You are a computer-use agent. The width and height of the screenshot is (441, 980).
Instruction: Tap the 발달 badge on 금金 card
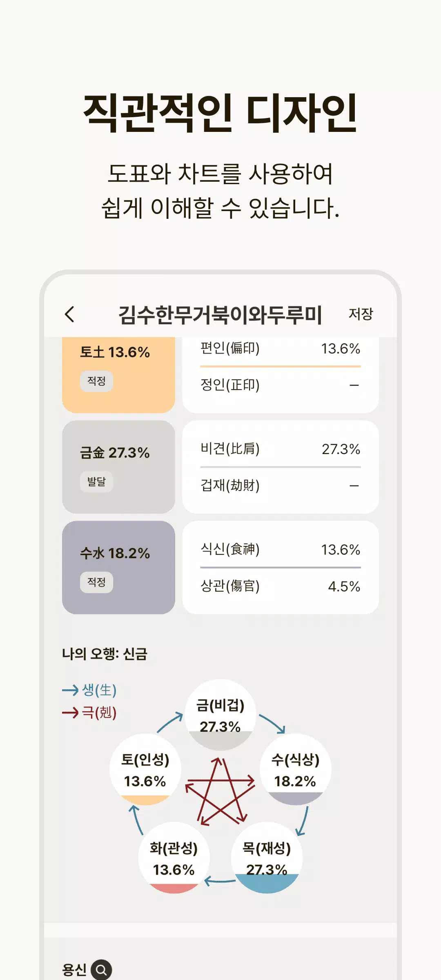pos(96,482)
